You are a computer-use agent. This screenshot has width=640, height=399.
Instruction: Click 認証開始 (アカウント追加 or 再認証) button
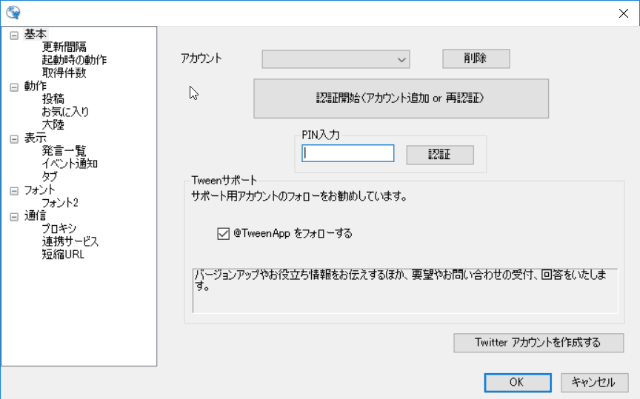[x=401, y=99]
